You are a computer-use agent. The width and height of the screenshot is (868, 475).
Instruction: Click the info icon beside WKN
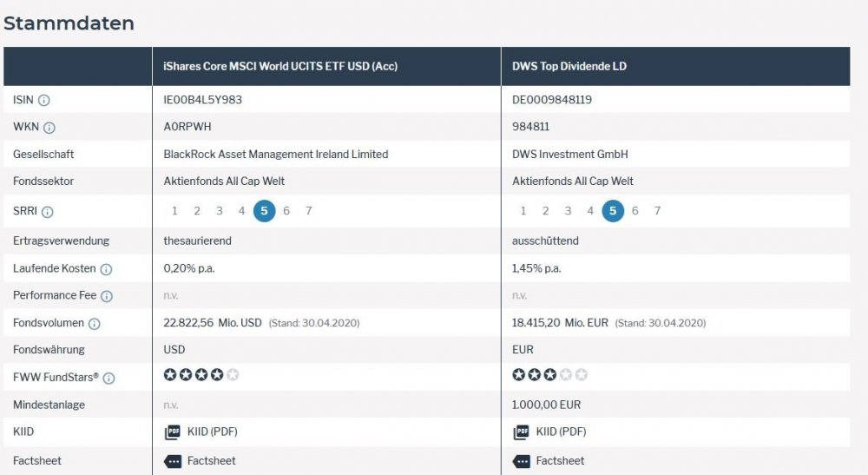pyautogui.click(x=49, y=128)
